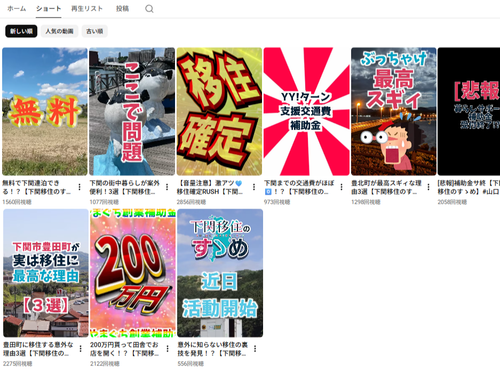Play the 移住確定 thumbnail short
This screenshot has height=375, width=500.
(219, 111)
